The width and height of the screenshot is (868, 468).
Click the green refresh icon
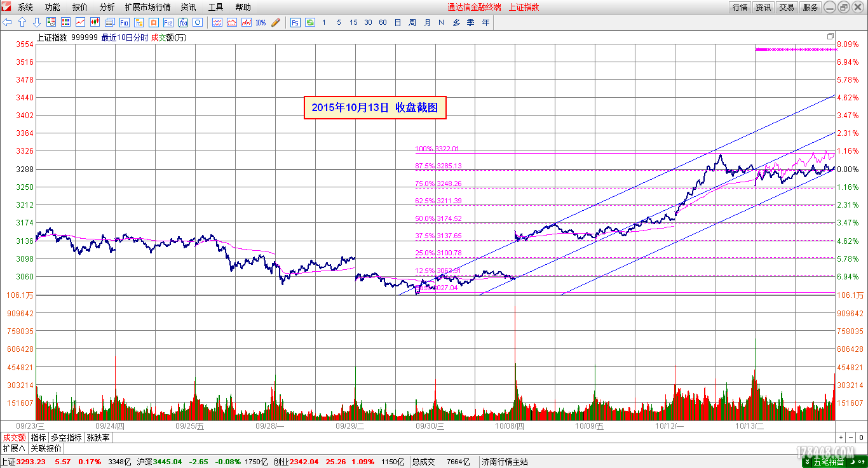pyautogui.click(x=310, y=22)
